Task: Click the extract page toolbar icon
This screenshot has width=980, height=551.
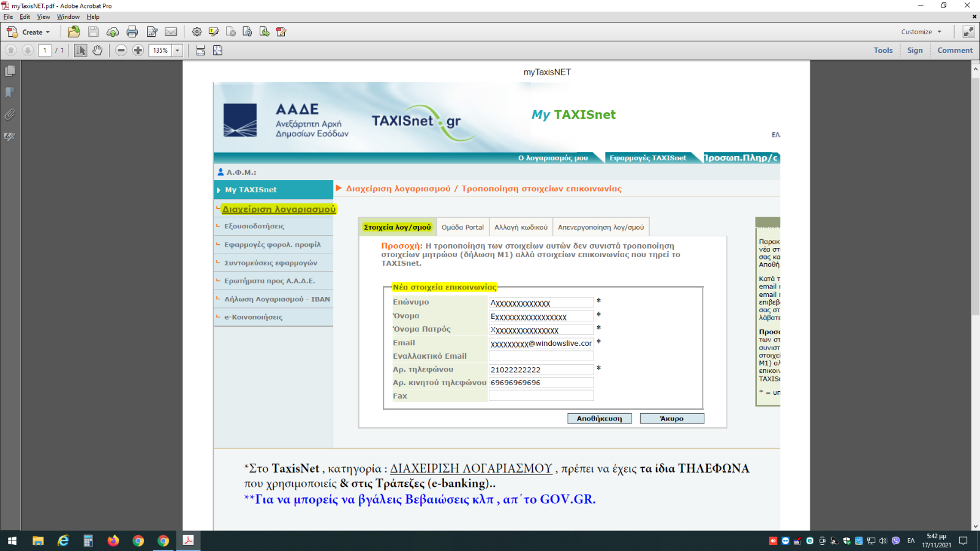Action: pyautogui.click(x=265, y=32)
